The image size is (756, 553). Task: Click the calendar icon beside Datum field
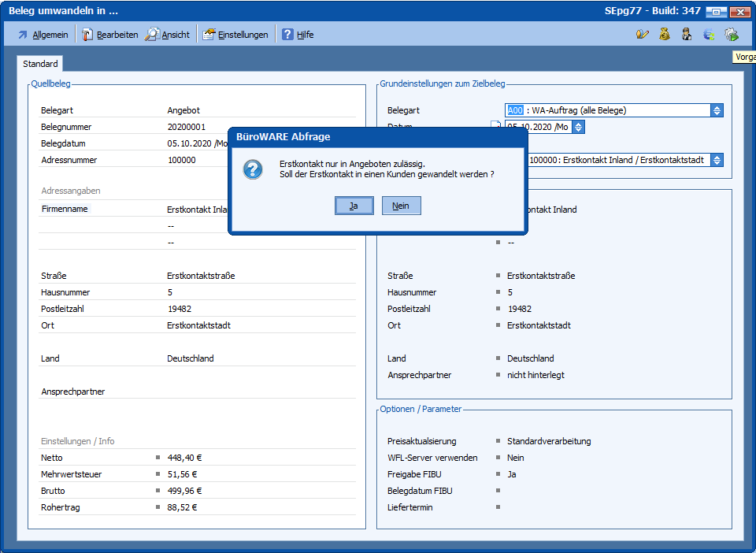496,127
